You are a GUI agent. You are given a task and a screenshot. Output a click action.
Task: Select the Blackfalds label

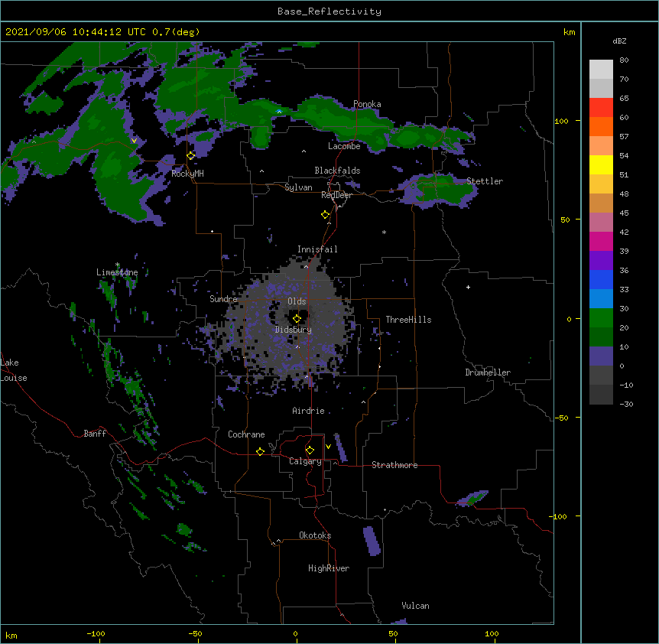click(337, 171)
